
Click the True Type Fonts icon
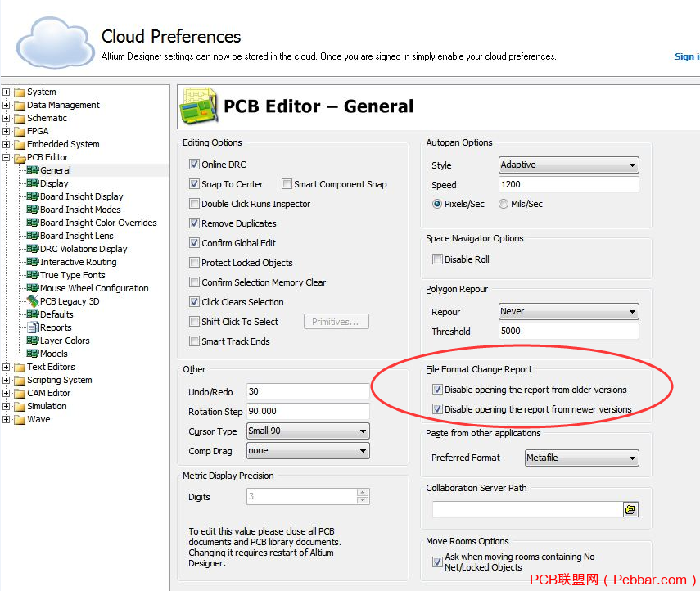pos(33,275)
